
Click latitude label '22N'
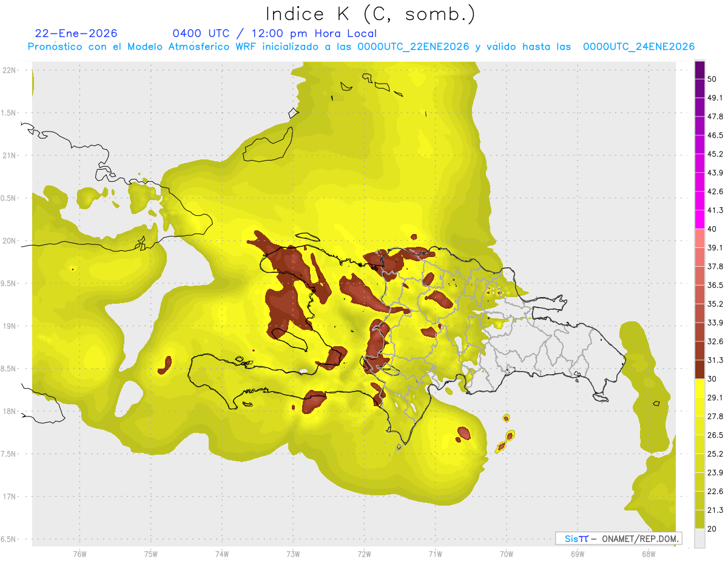[x=10, y=70]
